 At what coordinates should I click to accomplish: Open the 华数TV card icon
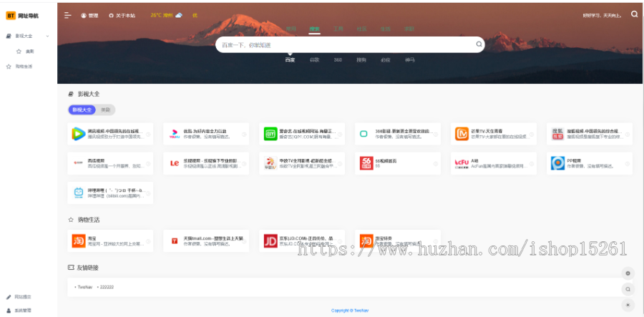(270, 163)
